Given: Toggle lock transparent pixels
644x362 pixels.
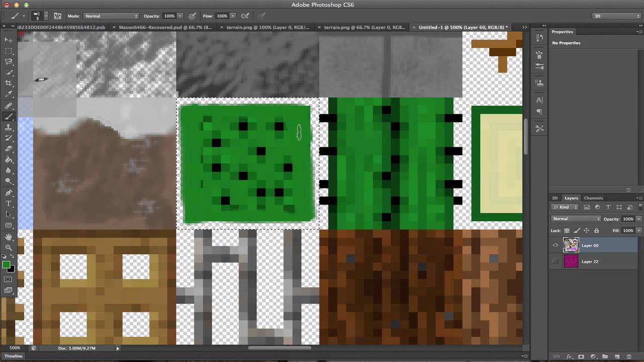Looking at the screenshot, I should 567,230.
